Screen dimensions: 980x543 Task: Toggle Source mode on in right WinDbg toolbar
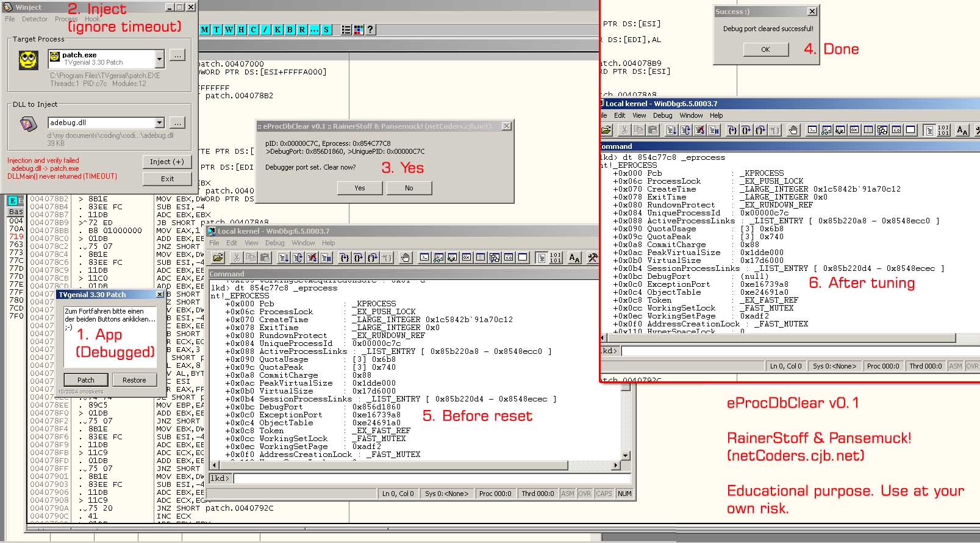pyautogui.click(x=929, y=130)
